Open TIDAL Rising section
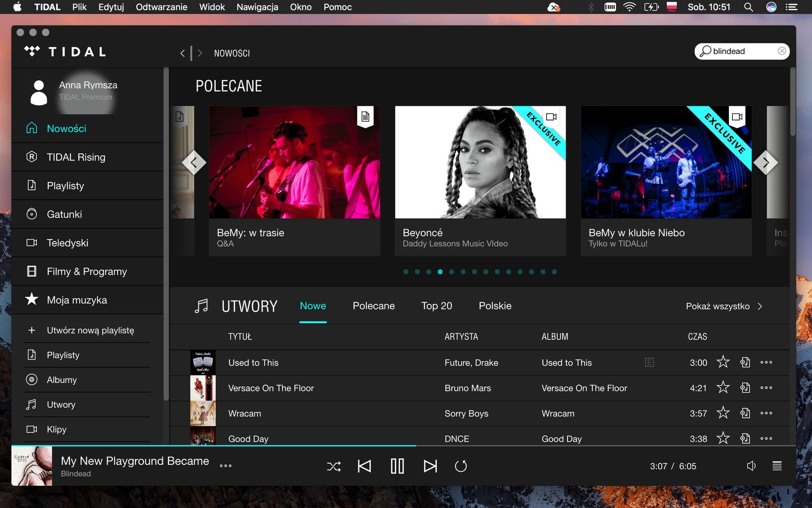 [x=88, y=157]
